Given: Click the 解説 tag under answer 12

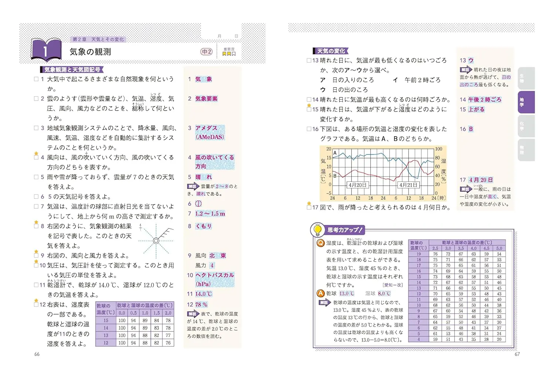Looking at the screenshot, I should click(192, 314).
